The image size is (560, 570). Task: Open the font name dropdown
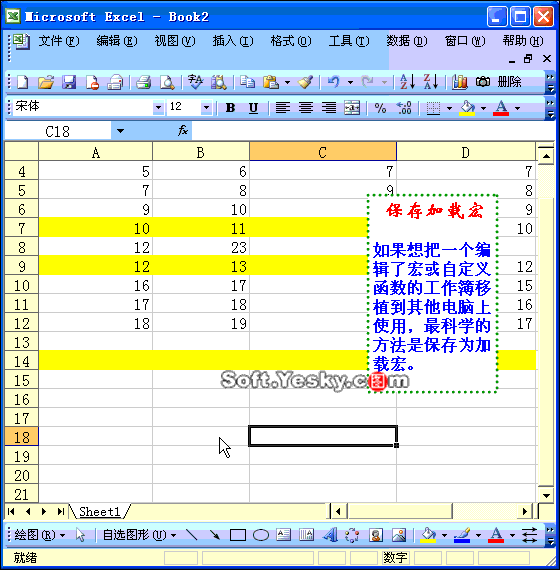158,108
